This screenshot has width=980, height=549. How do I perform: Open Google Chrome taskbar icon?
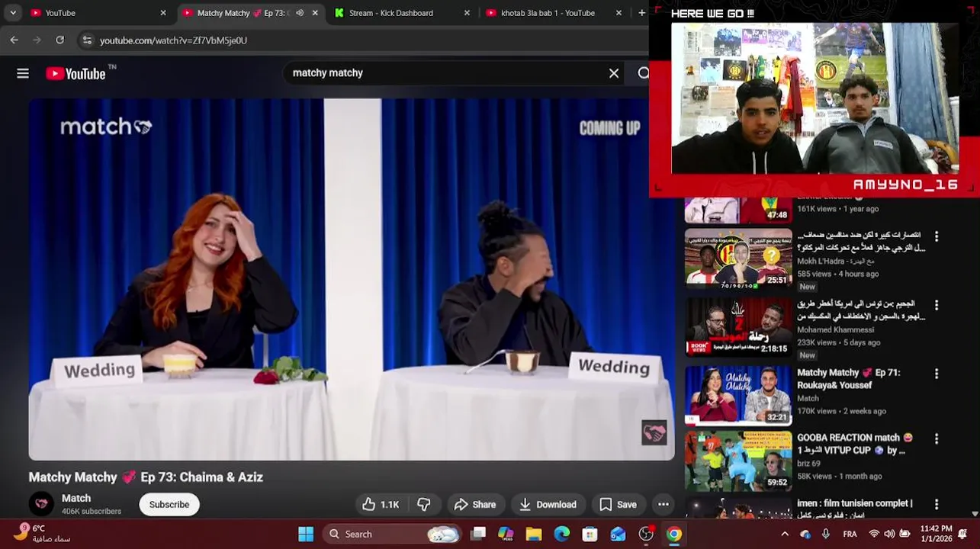point(674,535)
